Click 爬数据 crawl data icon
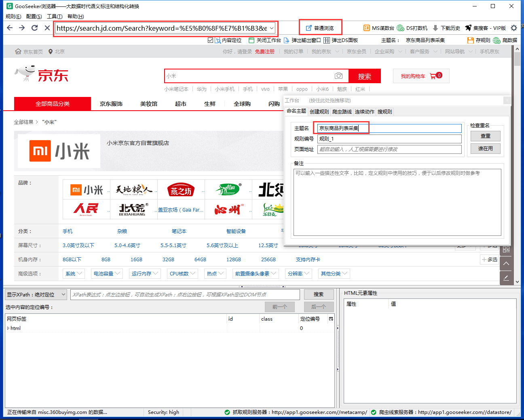The image size is (524, 420). point(505,40)
